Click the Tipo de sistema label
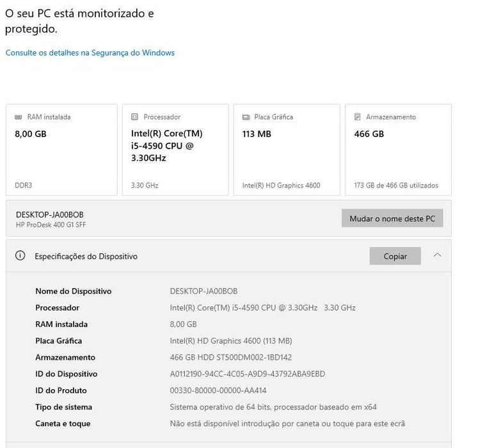 tap(64, 407)
